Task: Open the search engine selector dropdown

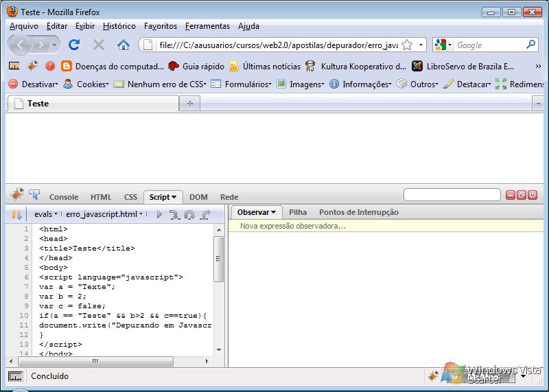Action: point(443,45)
